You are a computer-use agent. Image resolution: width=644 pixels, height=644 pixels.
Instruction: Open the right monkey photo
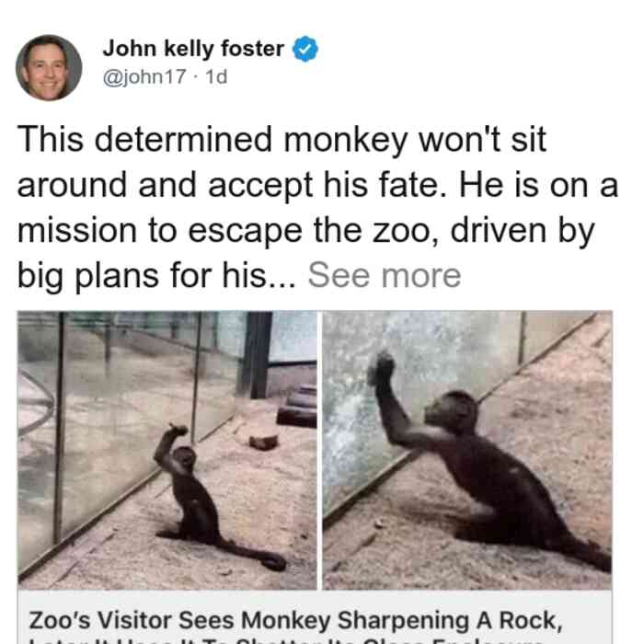[x=467, y=450]
